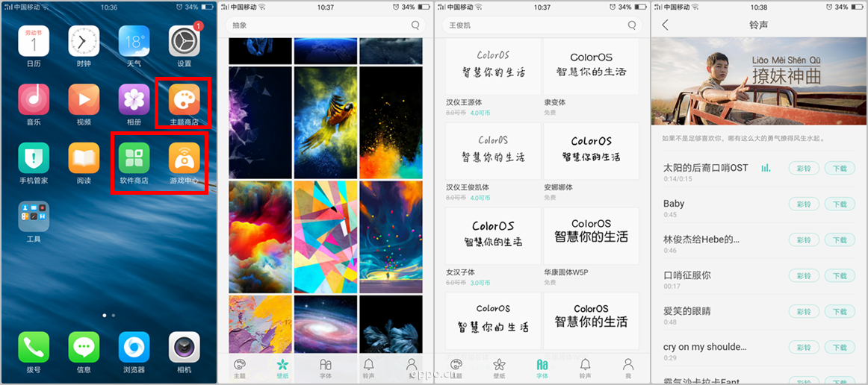Open the 工具 tools folder

pyautogui.click(x=34, y=216)
